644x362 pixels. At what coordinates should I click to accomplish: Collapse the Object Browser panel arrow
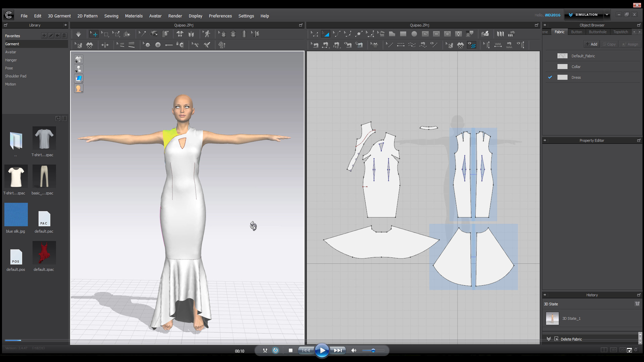click(x=545, y=25)
